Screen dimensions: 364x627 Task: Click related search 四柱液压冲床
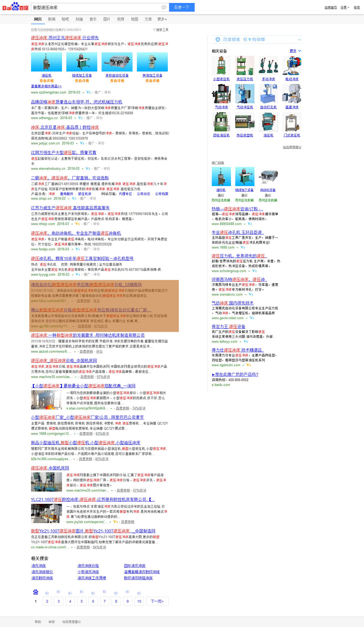135,566
